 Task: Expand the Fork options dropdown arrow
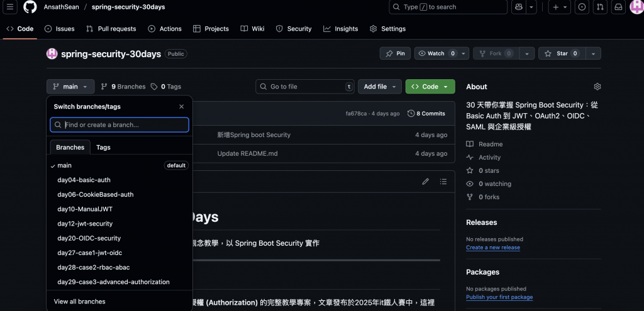coord(527,53)
